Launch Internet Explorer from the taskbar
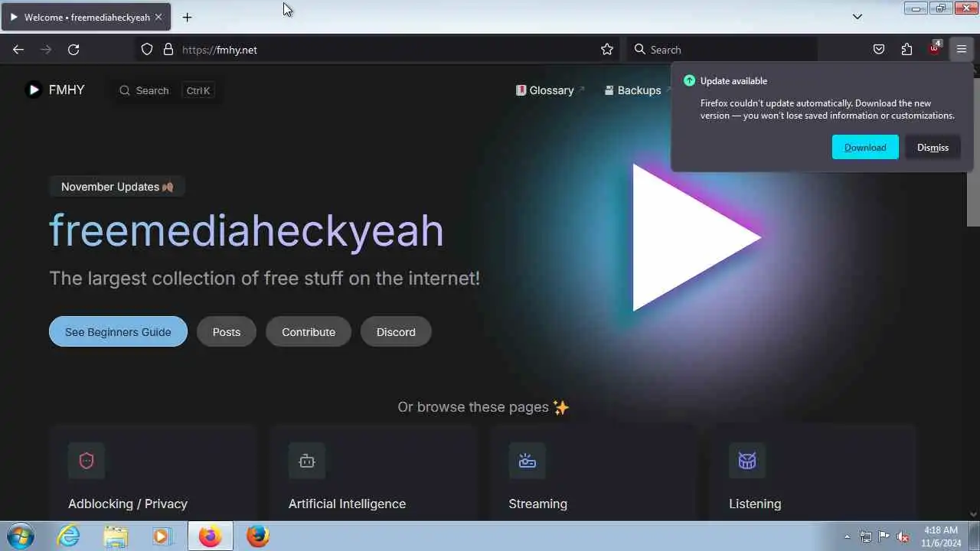Screen dimensions: 980x551 click(x=69, y=536)
